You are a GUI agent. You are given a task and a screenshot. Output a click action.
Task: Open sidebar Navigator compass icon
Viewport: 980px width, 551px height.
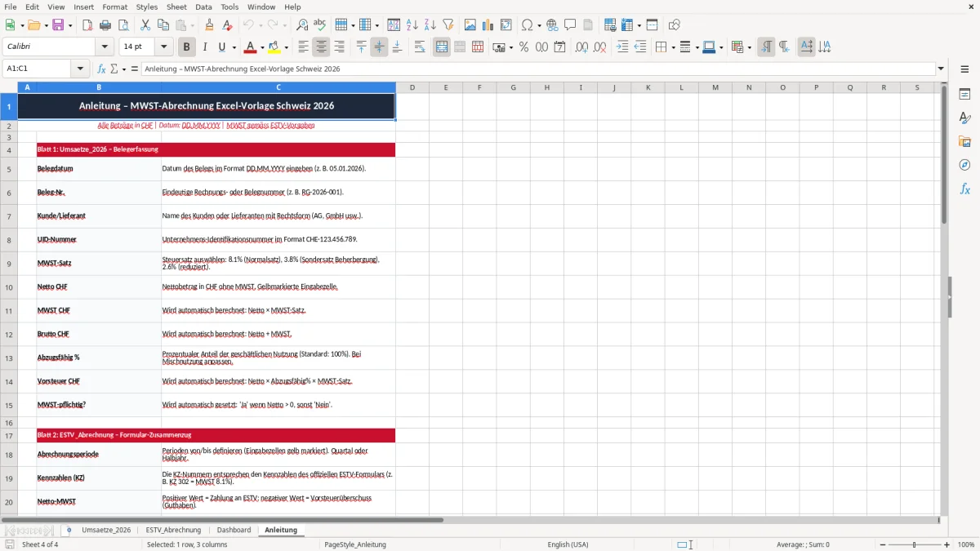(x=964, y=166)
